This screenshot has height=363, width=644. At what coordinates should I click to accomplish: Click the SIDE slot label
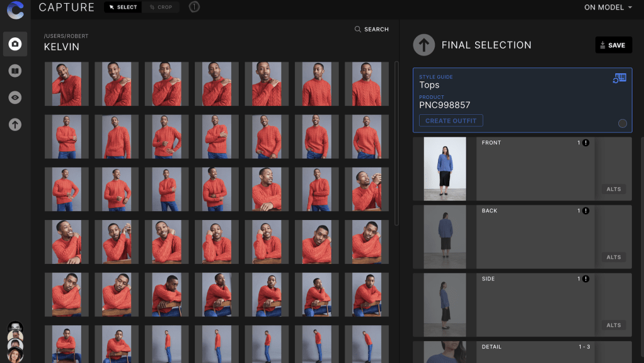click(488, 279)
